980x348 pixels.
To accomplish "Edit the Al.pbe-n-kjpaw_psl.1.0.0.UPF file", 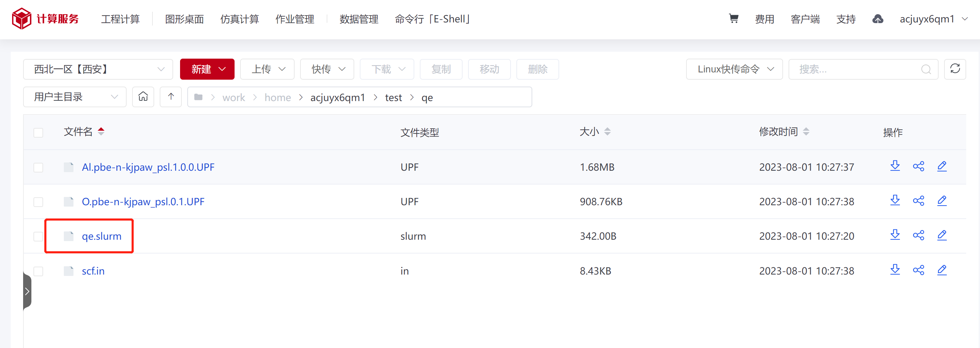I will click(x=942, y=166).
